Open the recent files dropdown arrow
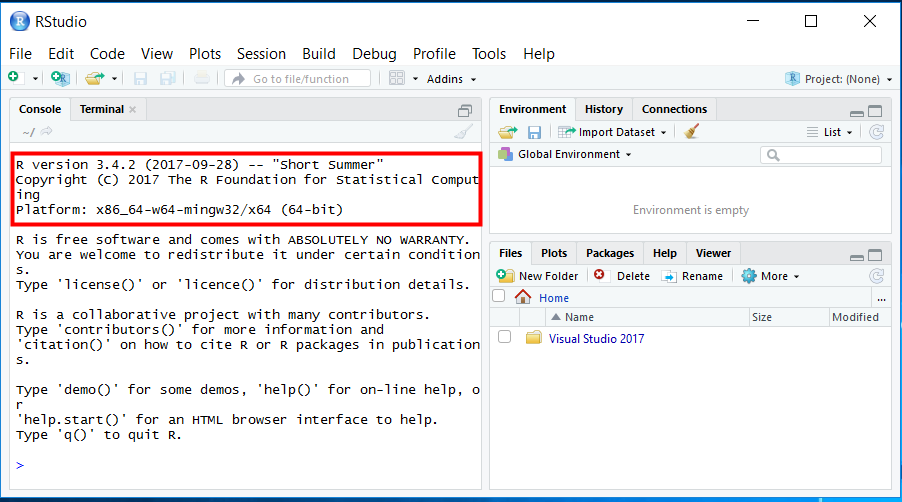The width and height of the screenshot is (902, 502). click(x=114, y=79)
